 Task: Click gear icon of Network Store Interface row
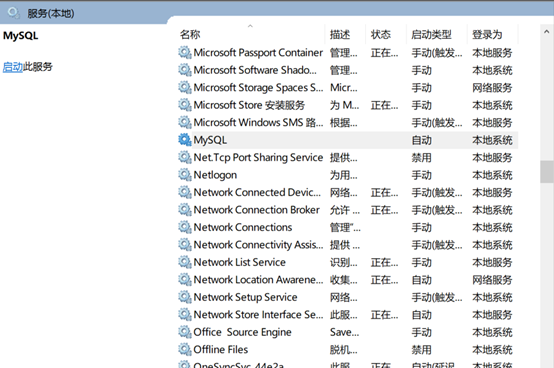tap(184, 315)
